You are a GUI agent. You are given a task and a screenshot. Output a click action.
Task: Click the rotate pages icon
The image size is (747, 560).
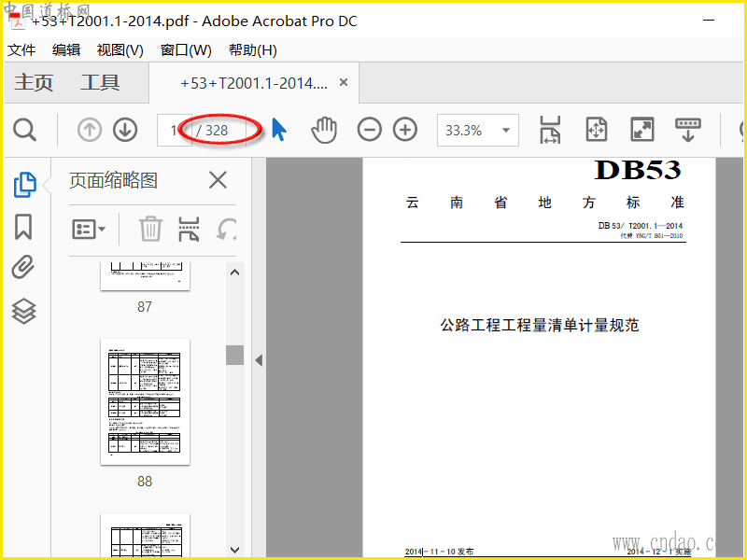click(x=227, y=229)
